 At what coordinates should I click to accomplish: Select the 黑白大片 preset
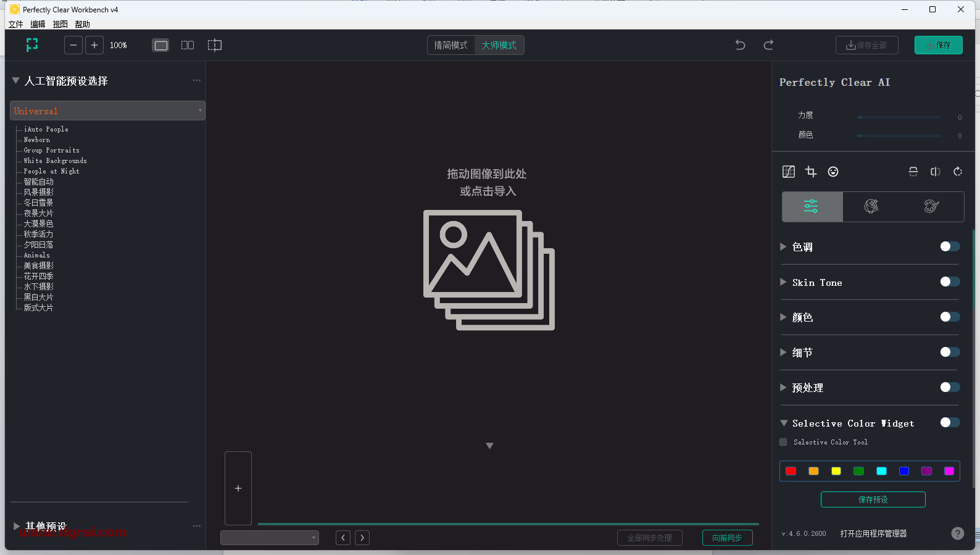pyautogui.click(x=38, y=297)
